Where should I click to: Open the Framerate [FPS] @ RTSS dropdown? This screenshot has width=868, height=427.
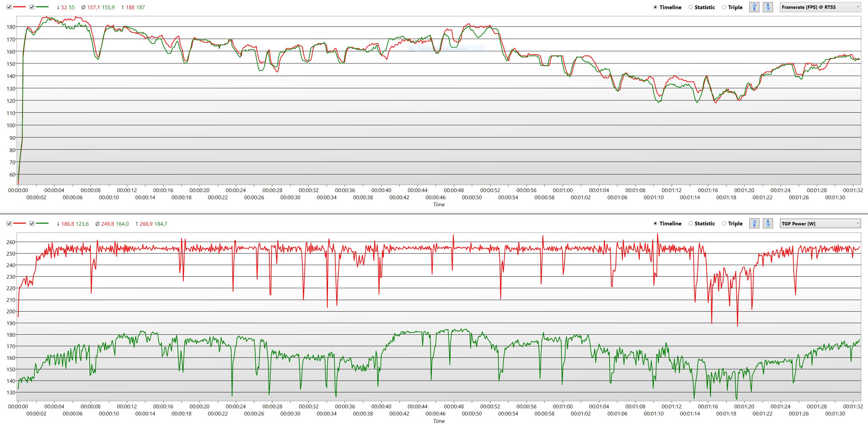pos(820,7)
